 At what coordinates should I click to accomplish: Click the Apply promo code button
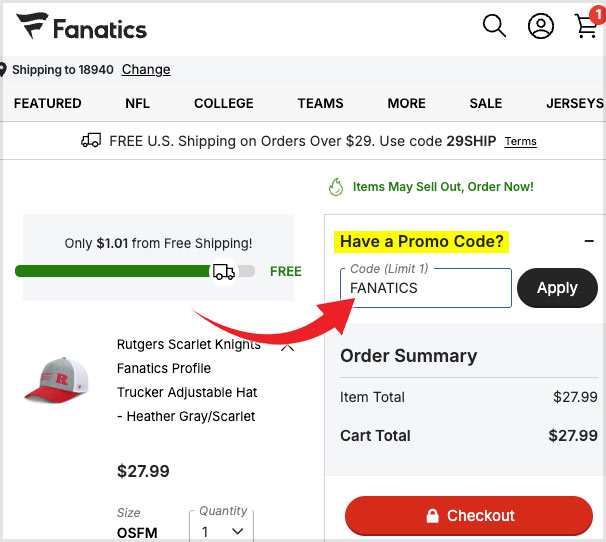557,288
